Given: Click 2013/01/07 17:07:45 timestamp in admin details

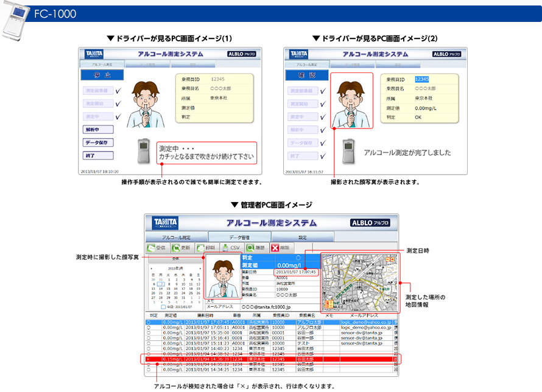Looking at the screenshot, I should click(296, 272).
